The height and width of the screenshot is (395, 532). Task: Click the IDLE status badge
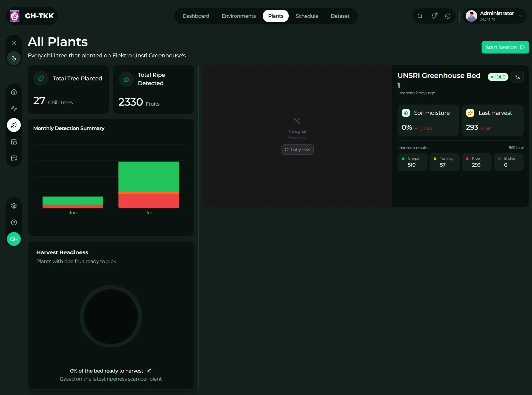[498, 77]
